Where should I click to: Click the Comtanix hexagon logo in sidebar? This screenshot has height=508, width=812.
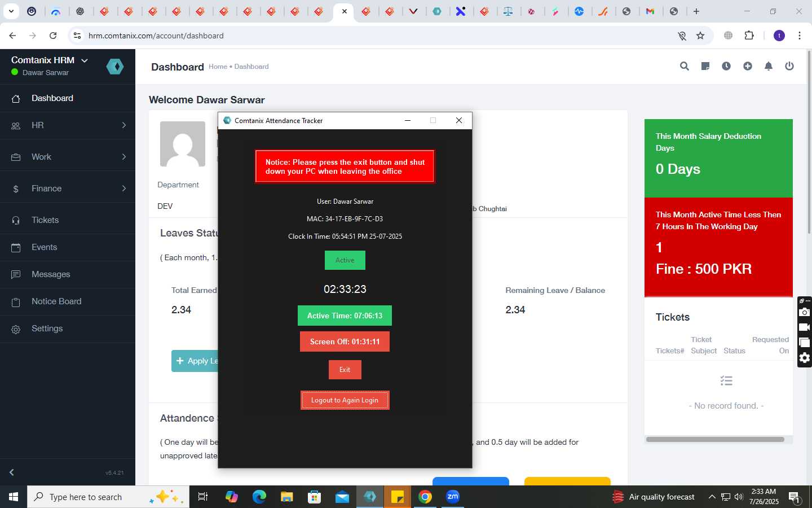(115, 67)
